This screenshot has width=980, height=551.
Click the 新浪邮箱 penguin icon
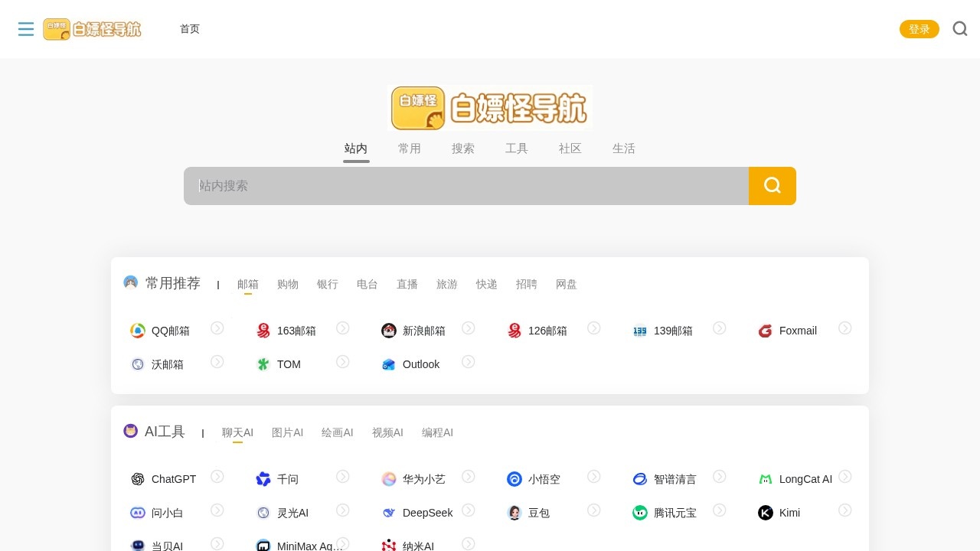389,331
